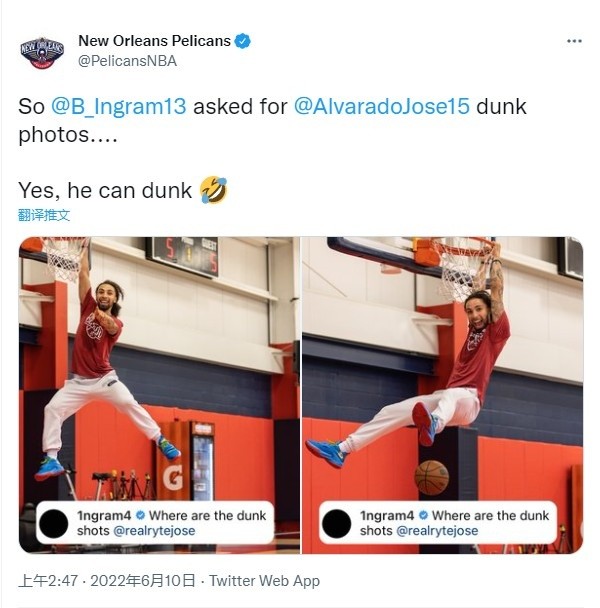Click the Twitter Web App source link
600x608 pixels.
[x=265, y=580]
